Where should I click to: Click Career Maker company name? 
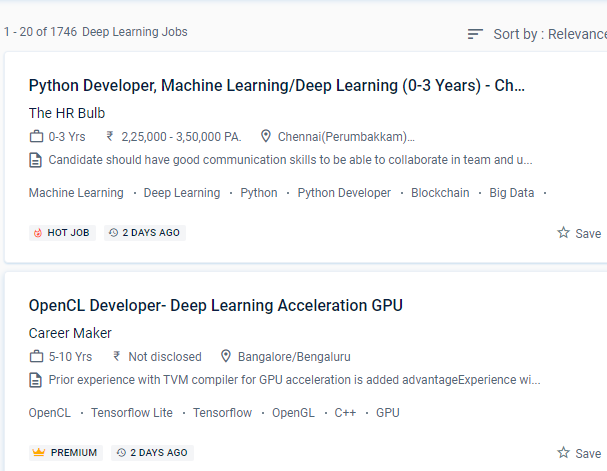pyautogui.click(x=70, y=333)
